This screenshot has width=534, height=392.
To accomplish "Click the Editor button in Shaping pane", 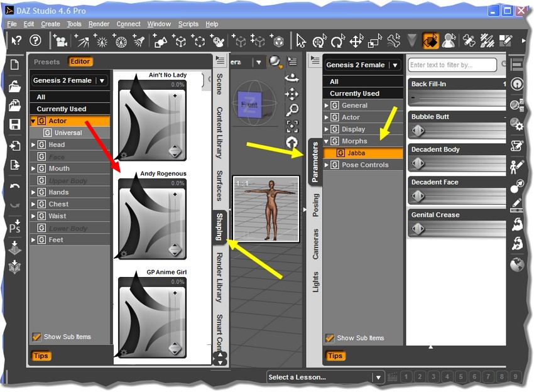I will [x=80, y=62].
